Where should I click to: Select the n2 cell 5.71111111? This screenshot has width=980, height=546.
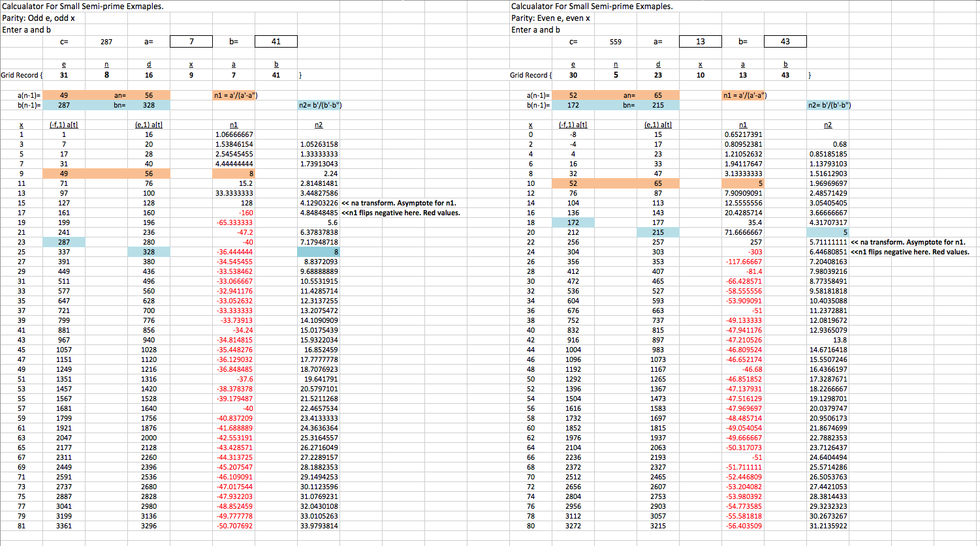tap(828, 242)
